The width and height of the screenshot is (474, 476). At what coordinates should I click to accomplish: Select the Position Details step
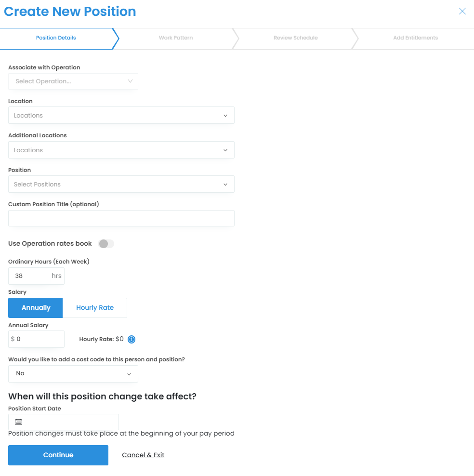[x=56, y=38]
